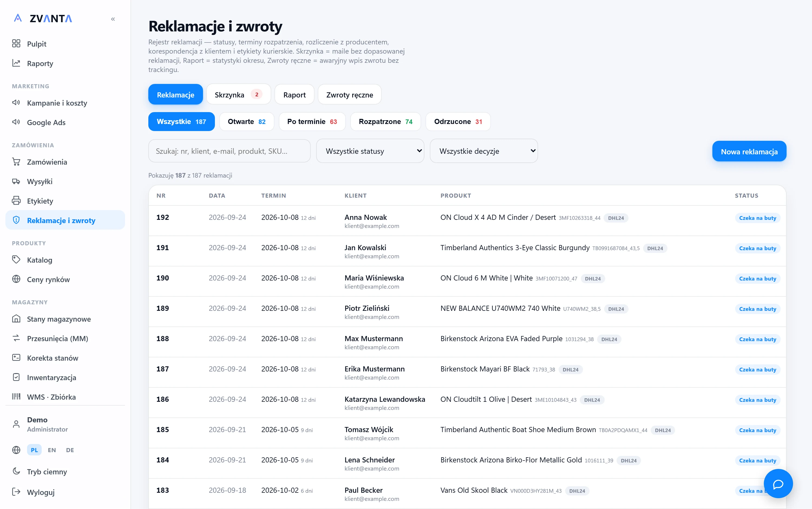
Task: Collapse the sidebar with the double-chevron icon
Action: (113, 19)
